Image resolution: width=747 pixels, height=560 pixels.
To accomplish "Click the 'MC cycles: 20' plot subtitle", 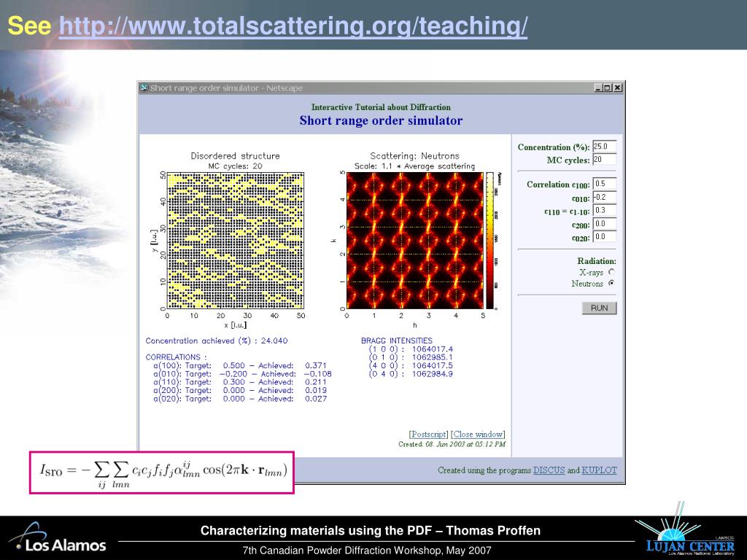I will 235,166.
